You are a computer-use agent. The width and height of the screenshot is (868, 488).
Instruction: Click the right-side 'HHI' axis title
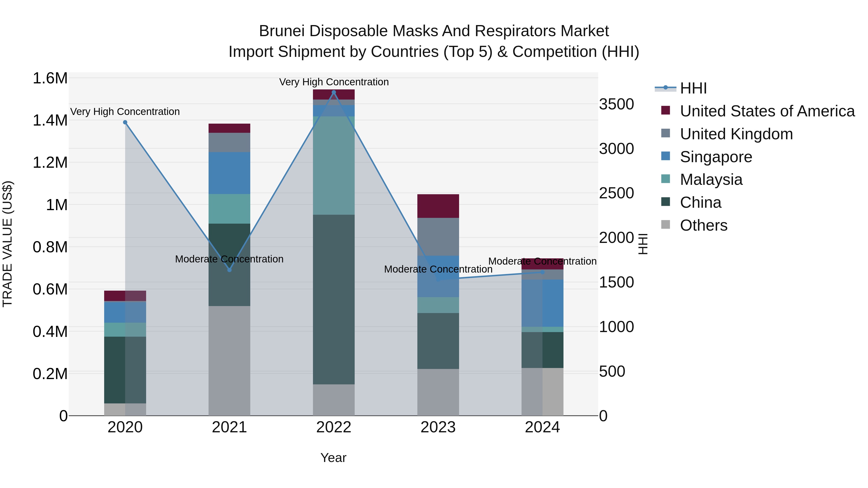coord(643,244)
